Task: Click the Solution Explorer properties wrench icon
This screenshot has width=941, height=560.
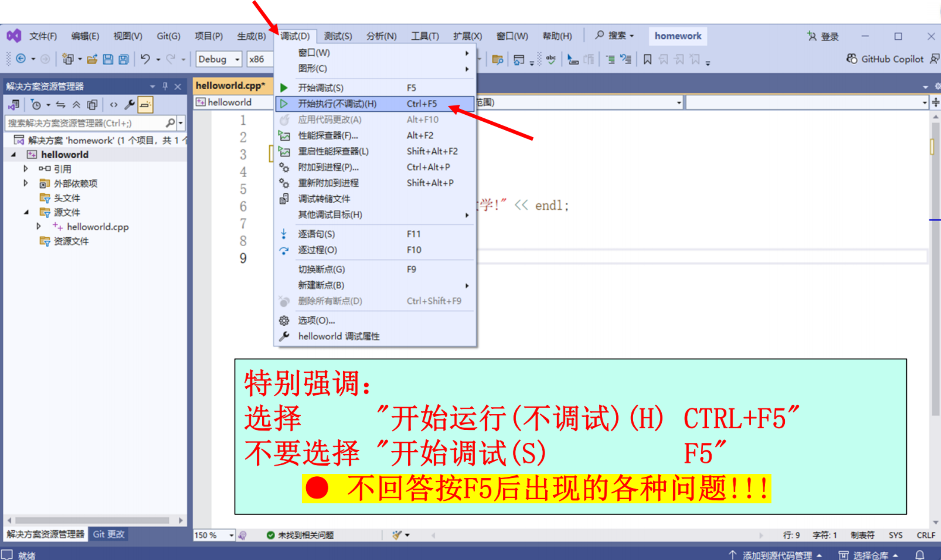Action: [129, 105]
